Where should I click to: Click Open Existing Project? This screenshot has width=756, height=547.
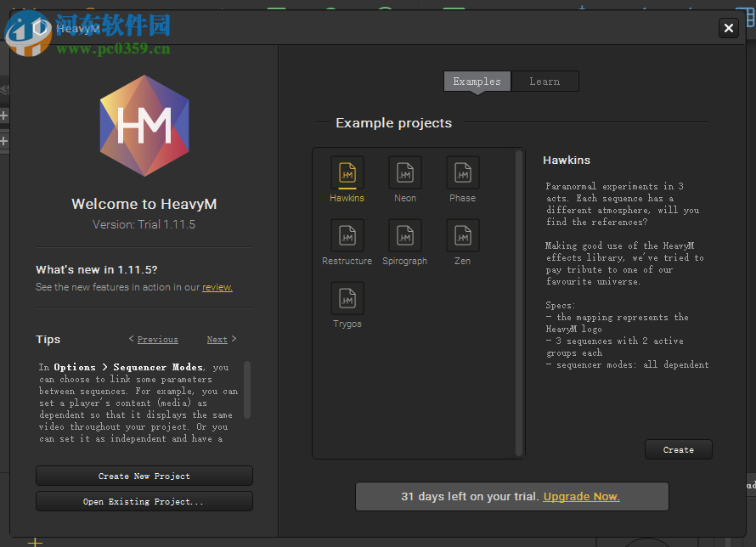click(x=144, y=501)
